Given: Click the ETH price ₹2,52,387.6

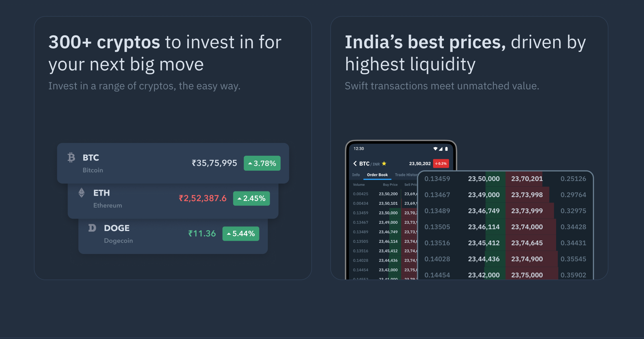Looking at the screenshot, I should coord(203,198).
